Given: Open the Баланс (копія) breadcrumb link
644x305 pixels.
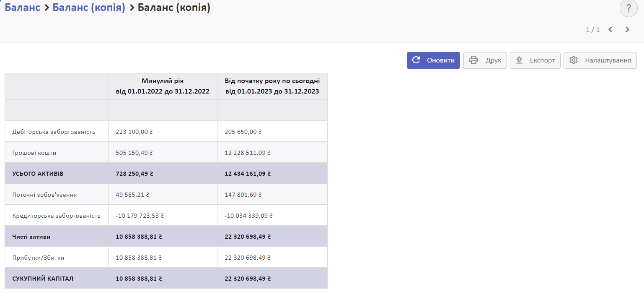Looking at the screenshot, I should (x=89, y=7).
